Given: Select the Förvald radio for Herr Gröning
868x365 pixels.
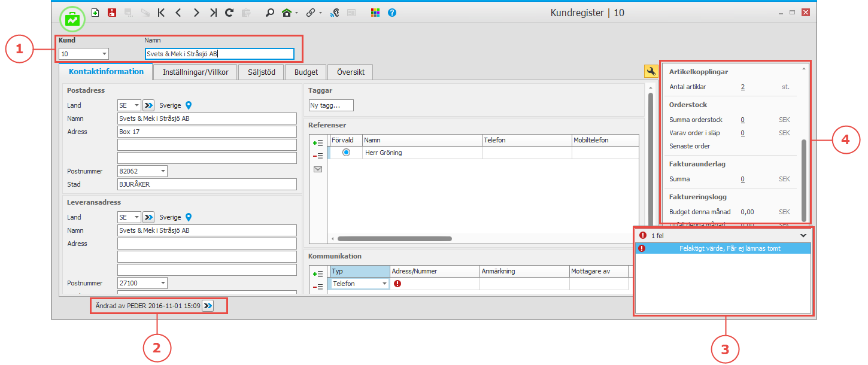Looking at the screenshot, I should point(346,153).
